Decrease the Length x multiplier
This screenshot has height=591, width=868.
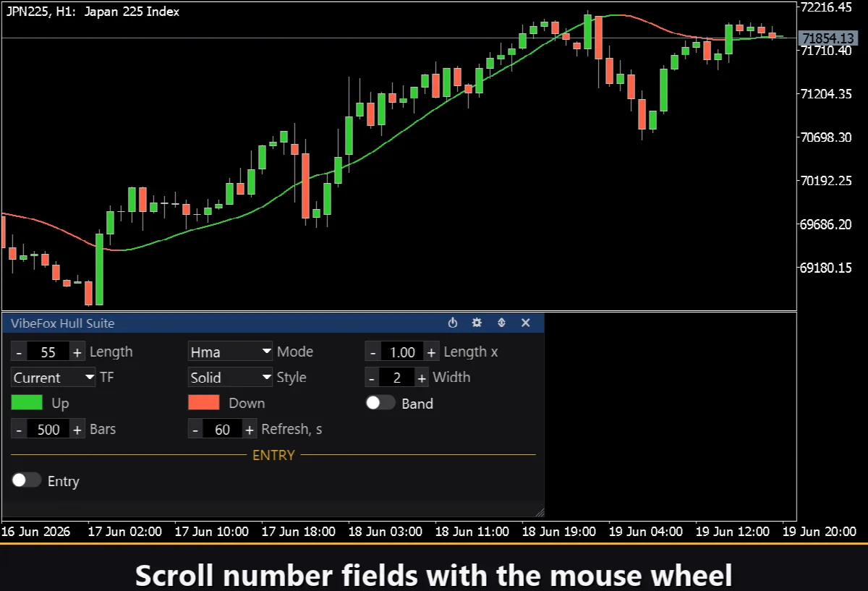coord(373,352)
